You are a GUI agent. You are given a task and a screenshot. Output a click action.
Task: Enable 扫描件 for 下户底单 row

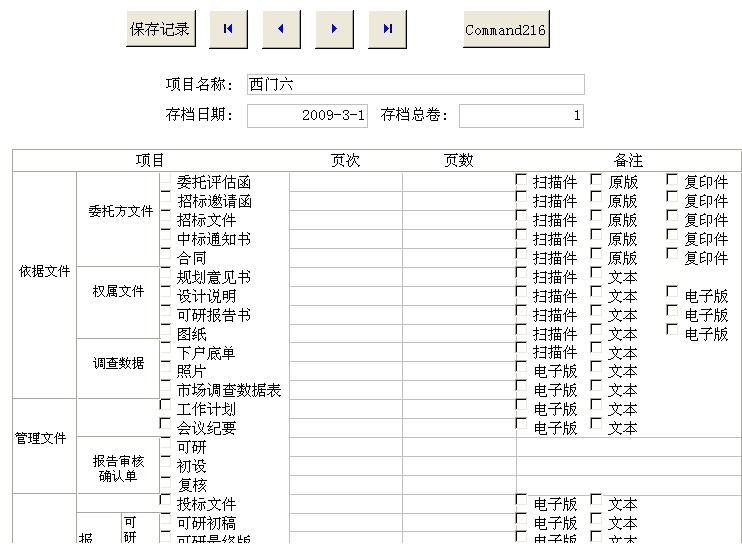tap(521, 348)
